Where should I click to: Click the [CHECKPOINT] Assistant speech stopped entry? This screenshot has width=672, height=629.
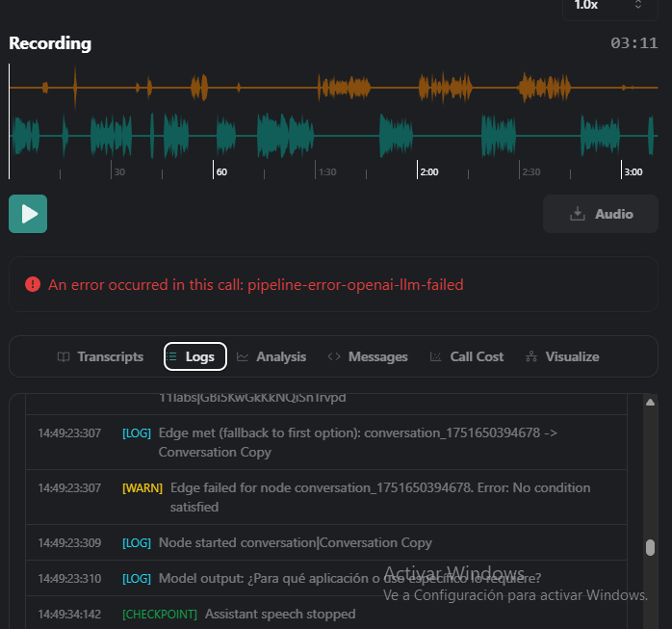pyautogui.click(x=326, y=614)
